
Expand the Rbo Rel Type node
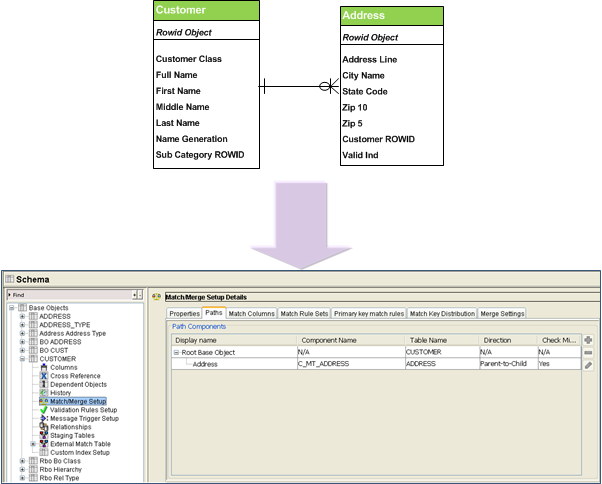22,478
